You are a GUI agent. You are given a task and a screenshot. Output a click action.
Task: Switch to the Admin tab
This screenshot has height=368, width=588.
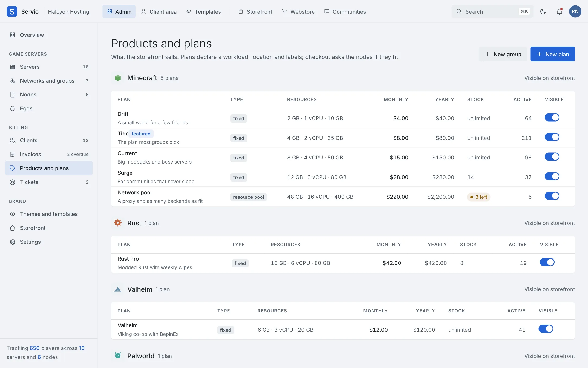tap(119, 11)
